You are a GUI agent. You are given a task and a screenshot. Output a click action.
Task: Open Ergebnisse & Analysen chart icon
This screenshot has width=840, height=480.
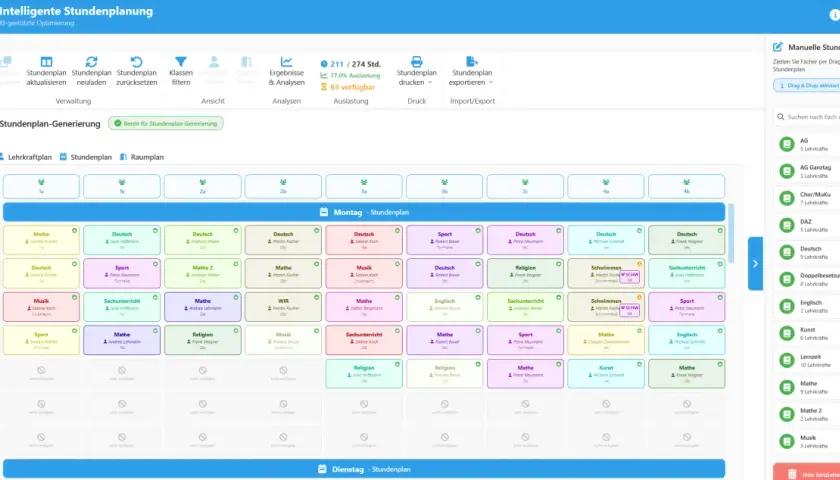point(287,62)
